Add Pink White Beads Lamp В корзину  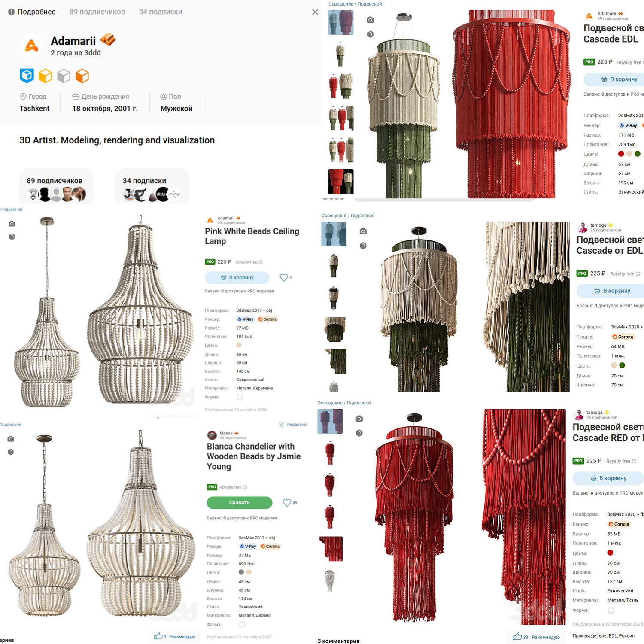coord(237,277)
